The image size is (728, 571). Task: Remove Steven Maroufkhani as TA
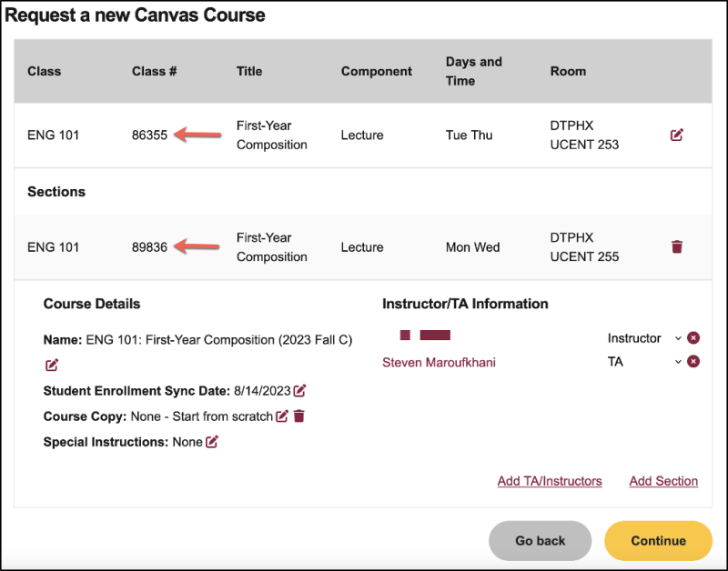pos(693,362)
